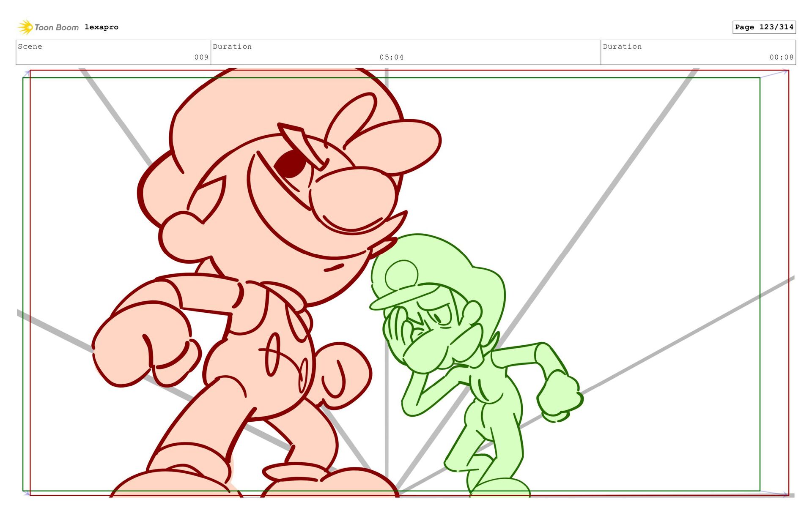The height and width of the screenshot is (524, 812).
Task: Select the 'lexapro' project name text
Action: click(x=101, y=27)
